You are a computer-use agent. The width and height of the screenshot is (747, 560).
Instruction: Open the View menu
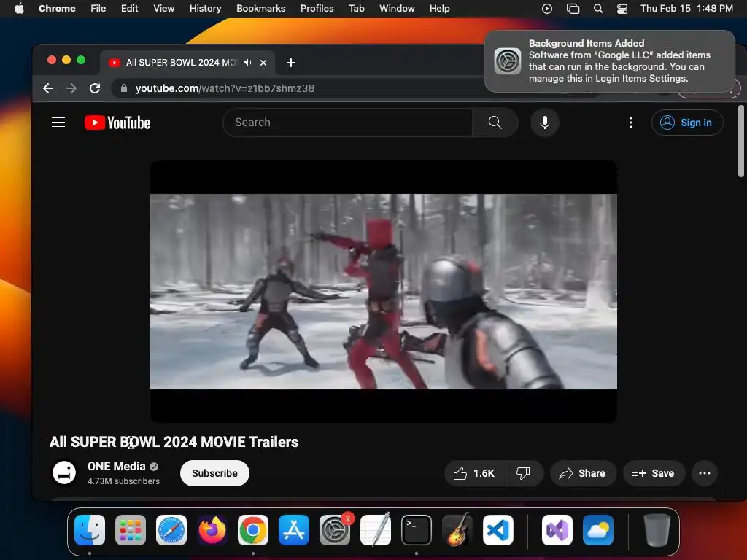click(163, 8)
